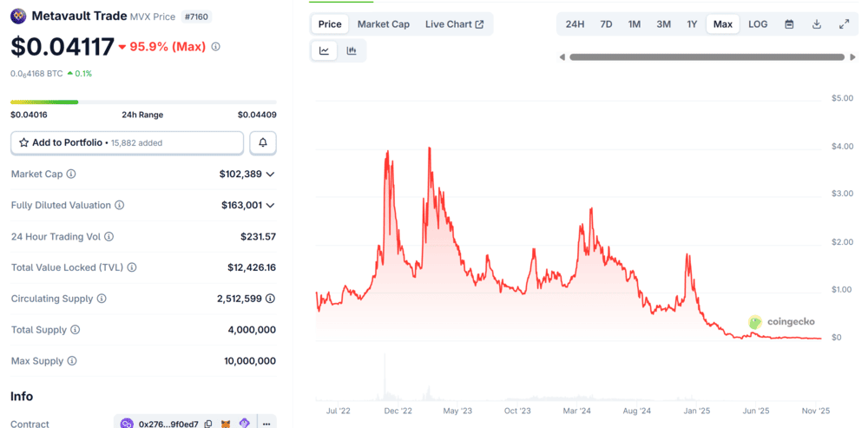The height and width of the screenshot is (428, 868).
Task: Click the MetaMask fox icon
Action: click(x=227, y=425)
